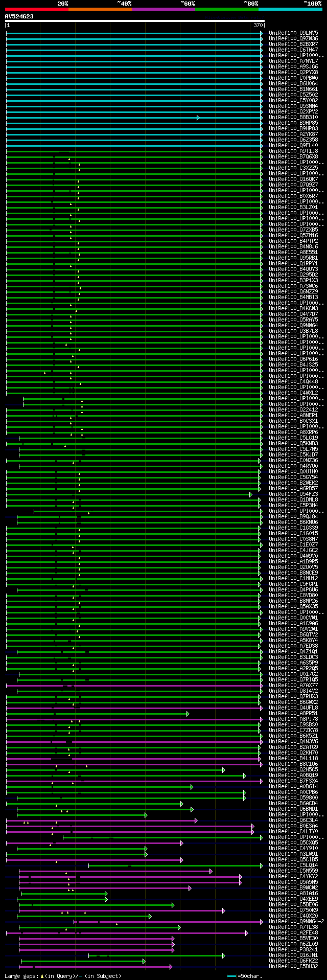
Task: Click the arrowhead on the C5M559 alignment
Action: (211, 871)
